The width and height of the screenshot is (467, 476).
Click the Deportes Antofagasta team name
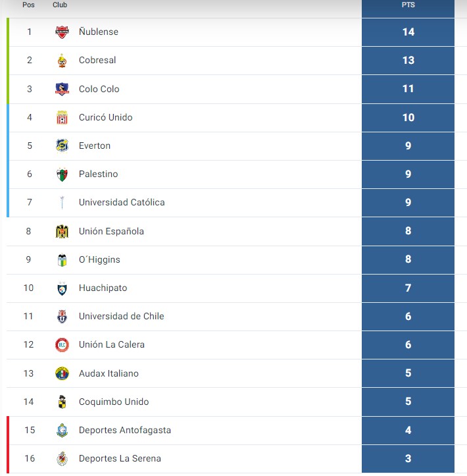pyautogui.click(x=125, y=430)
